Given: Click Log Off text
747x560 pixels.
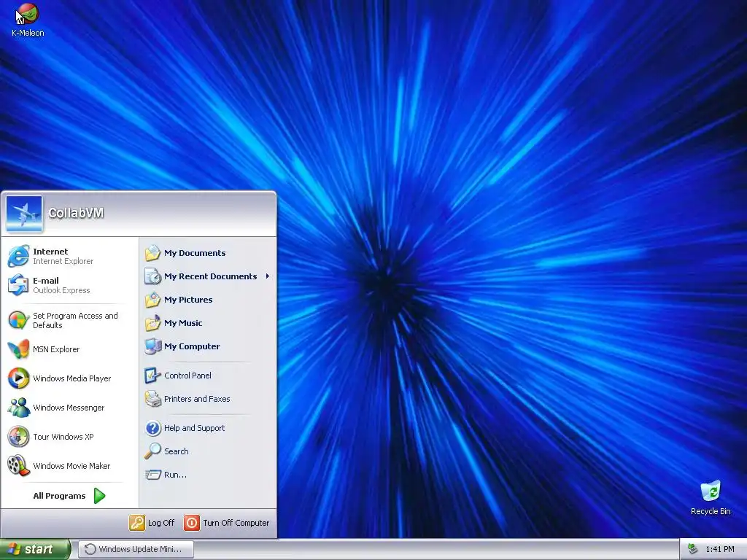Looking at the screenshot, I should (161, 523).
